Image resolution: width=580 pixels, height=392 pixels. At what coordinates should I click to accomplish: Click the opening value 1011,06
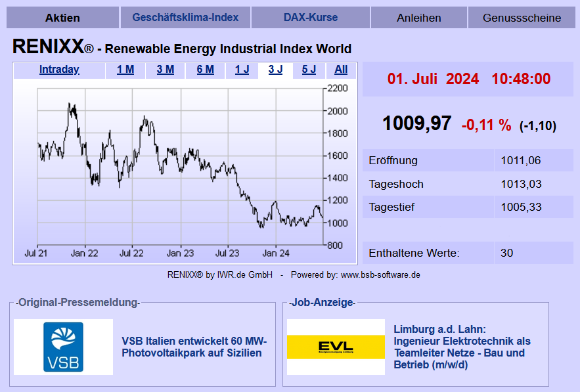520,160
